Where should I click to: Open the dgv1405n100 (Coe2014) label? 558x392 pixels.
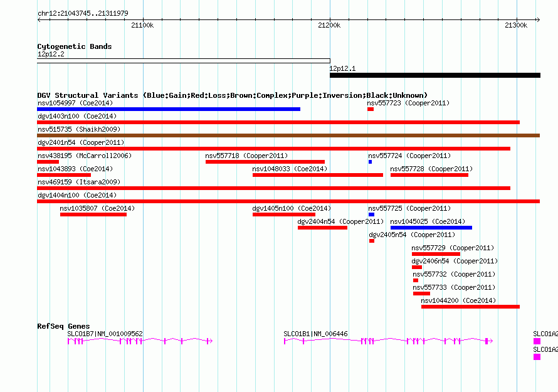point(292,208)
